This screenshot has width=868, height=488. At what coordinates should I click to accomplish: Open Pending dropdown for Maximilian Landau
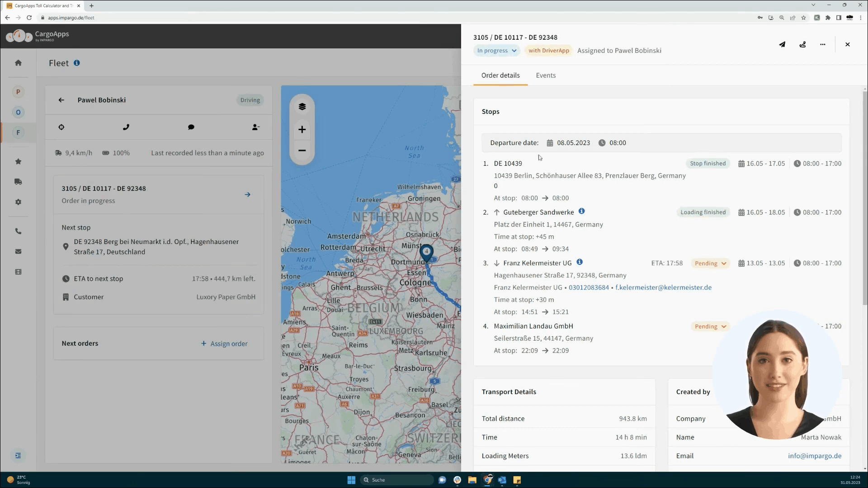(710, 327)
